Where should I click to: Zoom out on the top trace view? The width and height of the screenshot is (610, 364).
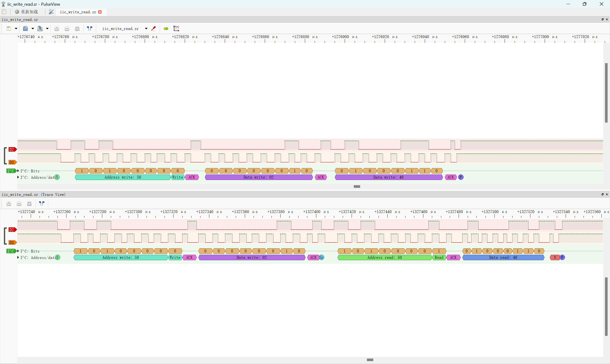pos(67,29)
